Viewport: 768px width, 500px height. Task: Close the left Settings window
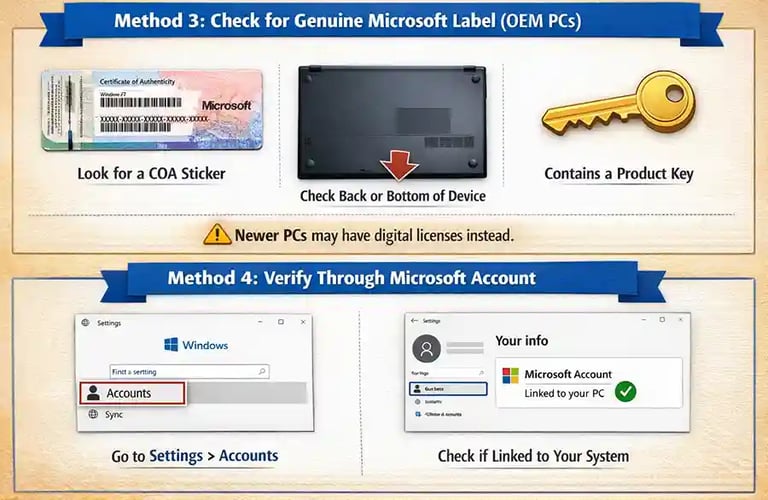coord(303,322)
